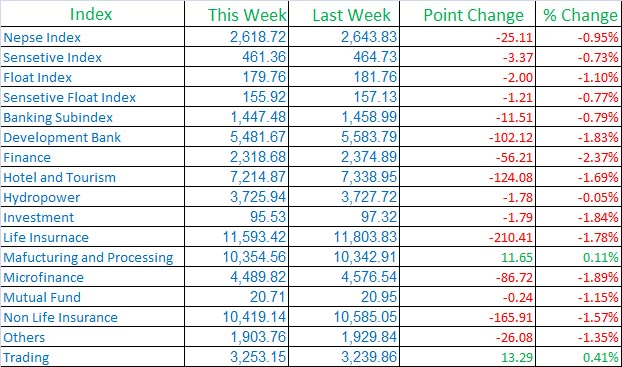Click the % Change header cell
622x367 pixels.
click(580, 15)
